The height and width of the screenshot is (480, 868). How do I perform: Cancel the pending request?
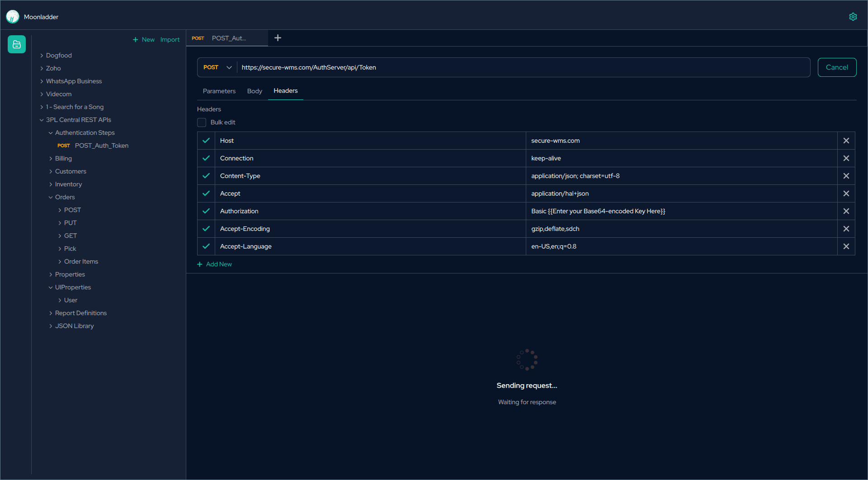point(837,67)
